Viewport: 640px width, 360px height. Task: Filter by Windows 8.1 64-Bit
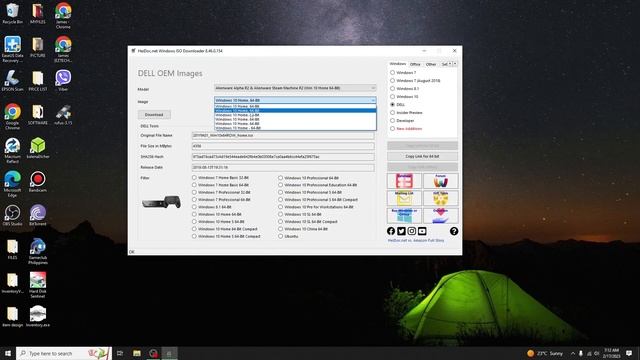[194, 207]
